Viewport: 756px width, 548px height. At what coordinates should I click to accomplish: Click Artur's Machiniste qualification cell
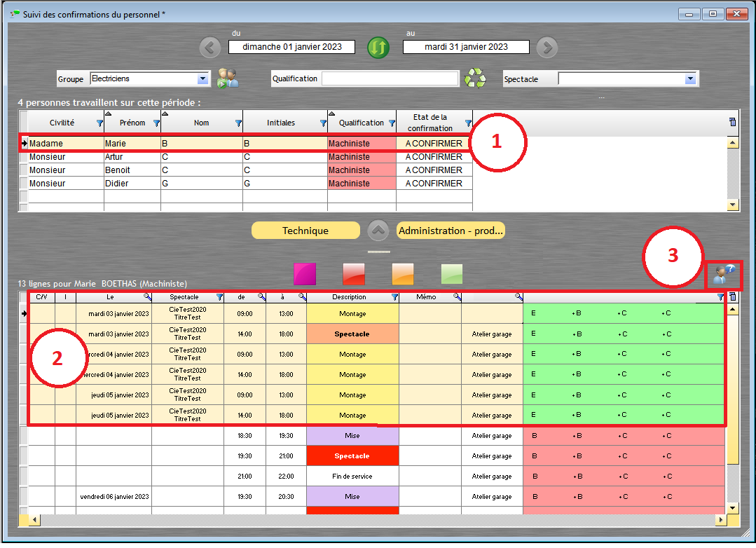pyautogui.click(x=362, y=157)
